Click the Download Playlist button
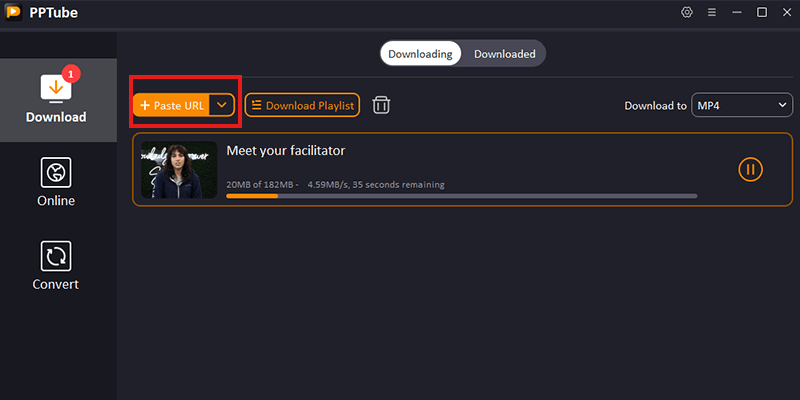800x400 pixels. pyautogui.click(x=302, y=105)
